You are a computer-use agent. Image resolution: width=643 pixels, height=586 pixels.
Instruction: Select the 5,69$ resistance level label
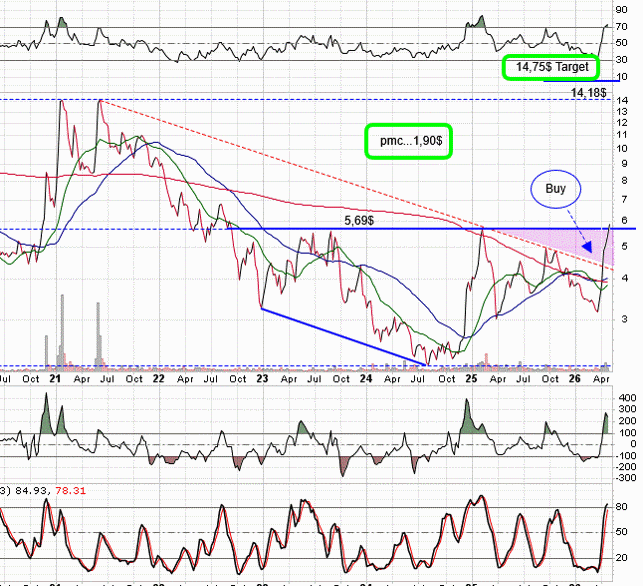359,221
